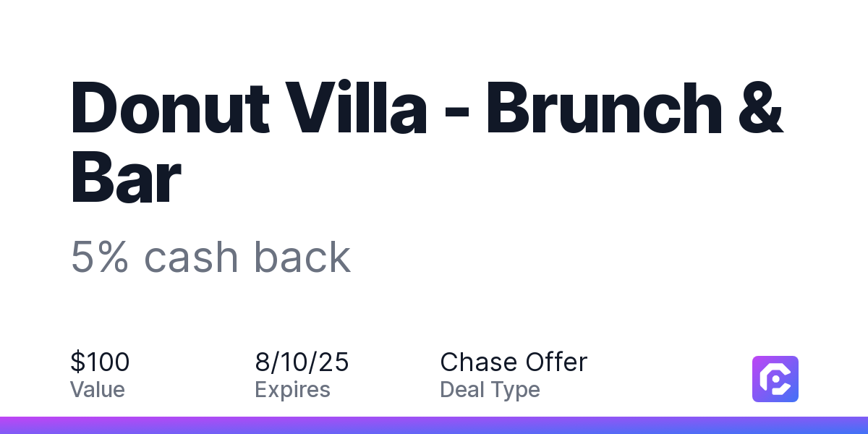
Task: Click the purple app logo icon
Action: [x=775, y=379]
